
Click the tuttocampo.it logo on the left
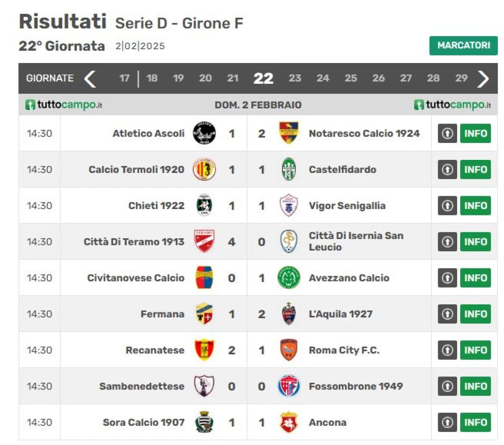tap(64, 105)
